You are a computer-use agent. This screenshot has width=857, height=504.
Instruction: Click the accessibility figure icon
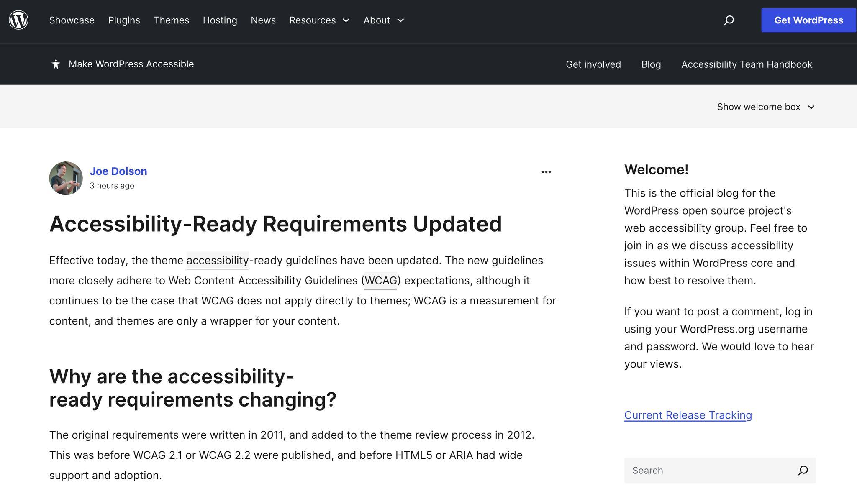coord(56,64)
